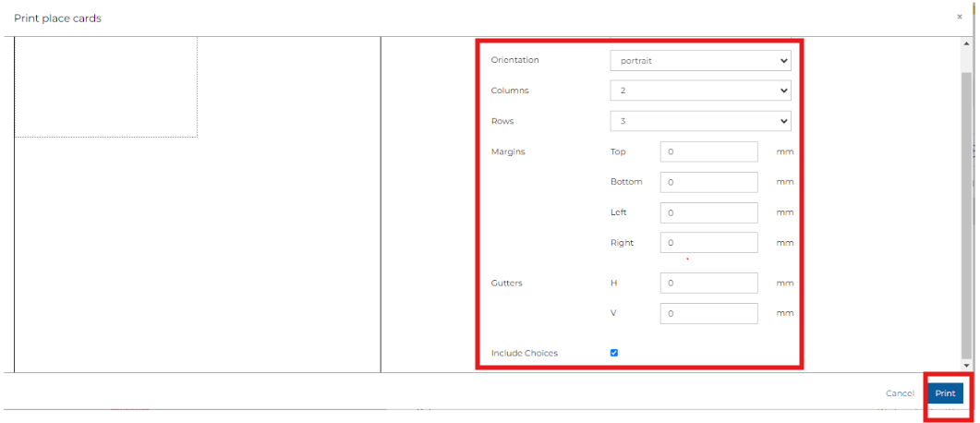Click the Cancel link

tap(900, 393)
